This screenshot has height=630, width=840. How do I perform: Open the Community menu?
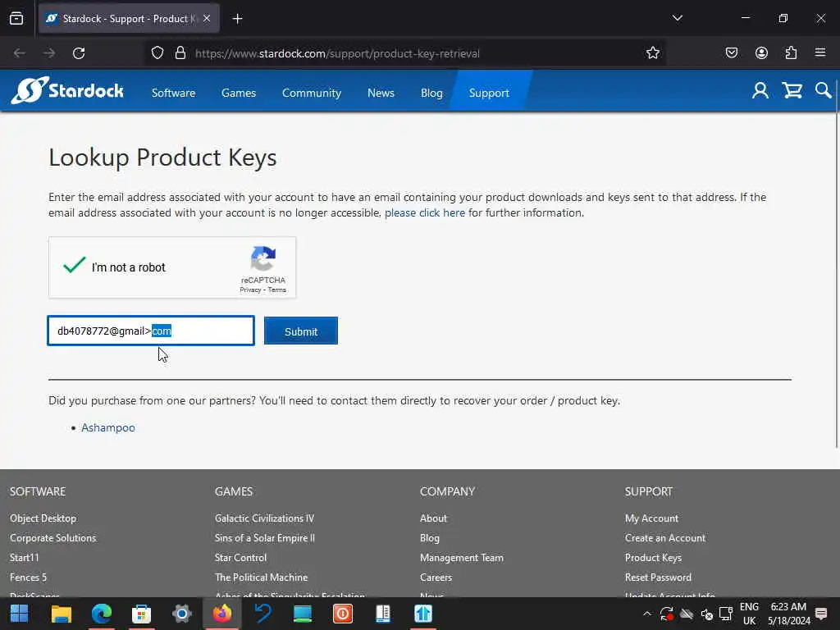pos(311,93)
